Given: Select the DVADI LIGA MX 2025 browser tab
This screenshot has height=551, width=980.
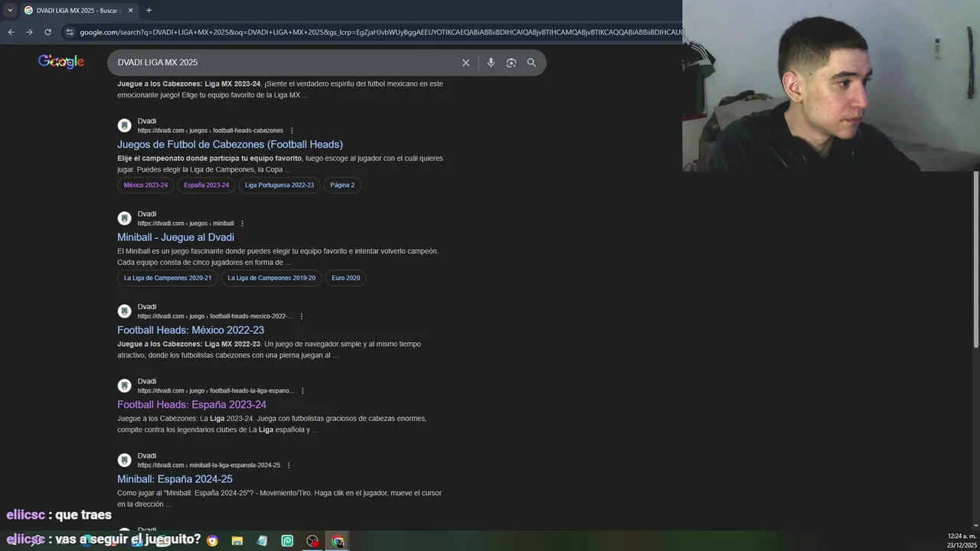Looking at the screenshot, I should point(78,10).
